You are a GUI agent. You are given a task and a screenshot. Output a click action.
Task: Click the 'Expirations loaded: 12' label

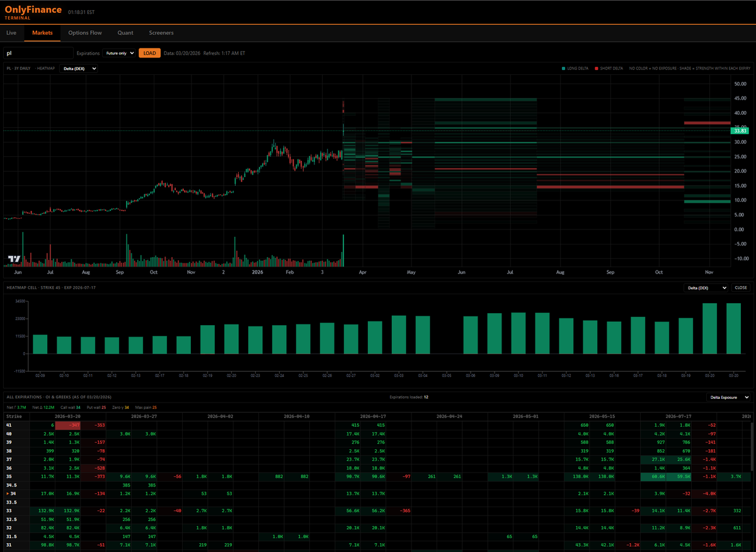409,398
